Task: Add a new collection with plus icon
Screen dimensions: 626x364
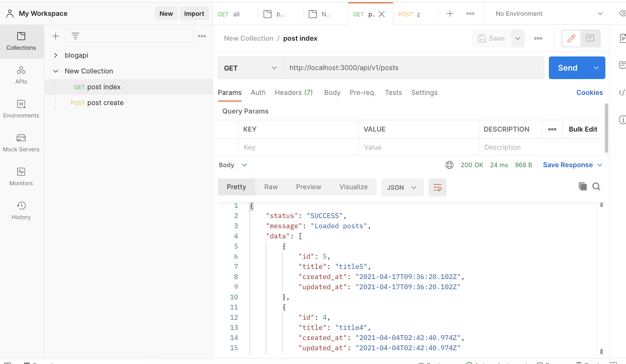Action: 56,36
